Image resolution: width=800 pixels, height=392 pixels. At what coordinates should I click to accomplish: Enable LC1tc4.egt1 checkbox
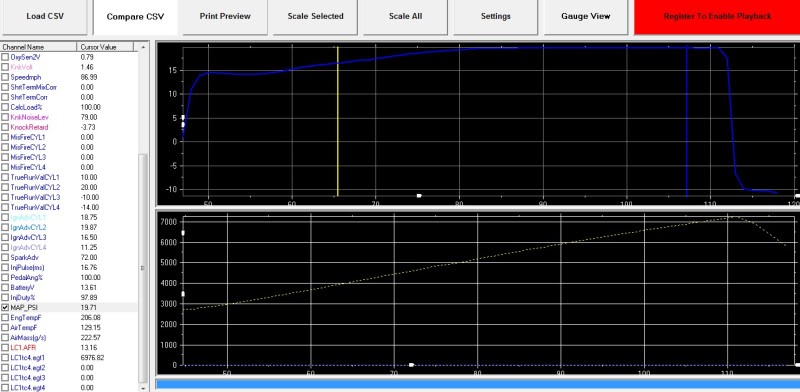tap(5, 357)
